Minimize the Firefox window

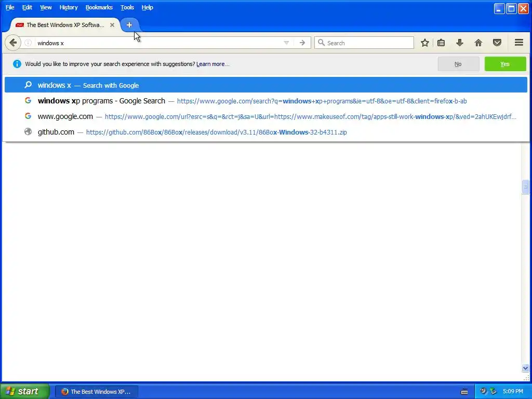pos(499,8)
